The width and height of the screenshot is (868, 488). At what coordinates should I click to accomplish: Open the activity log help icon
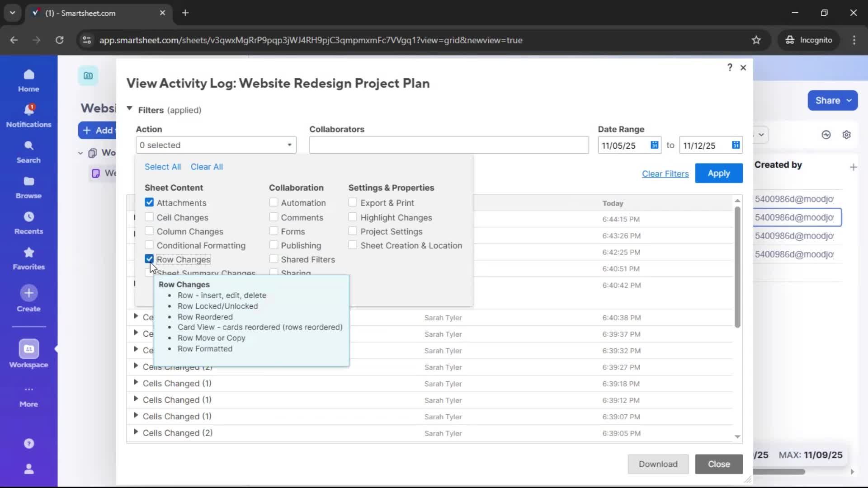click(x=729, y=67)
